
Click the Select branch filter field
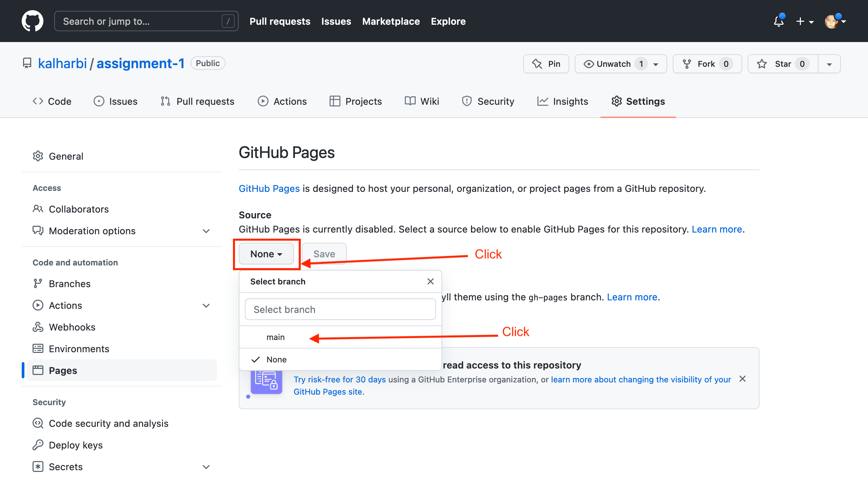340,310
